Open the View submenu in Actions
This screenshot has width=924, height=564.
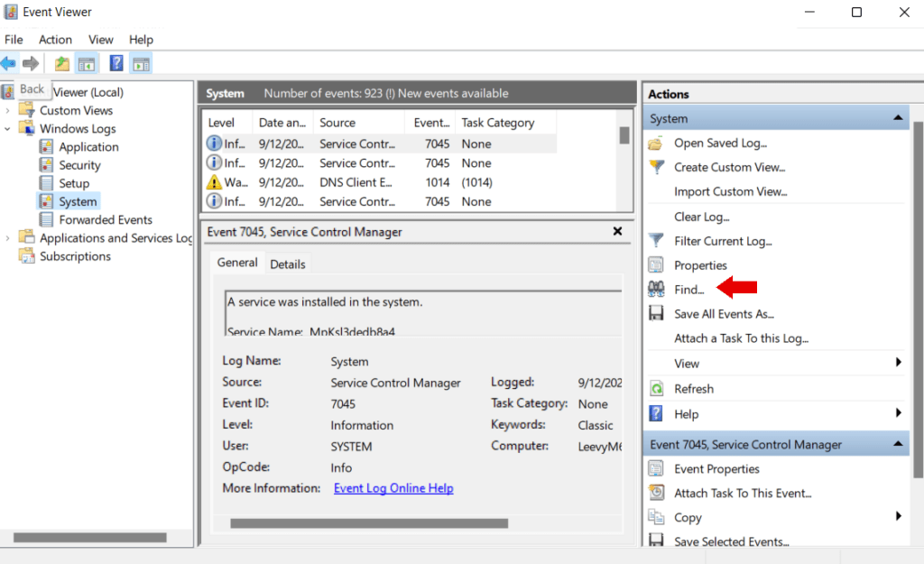tap(686, 363)
